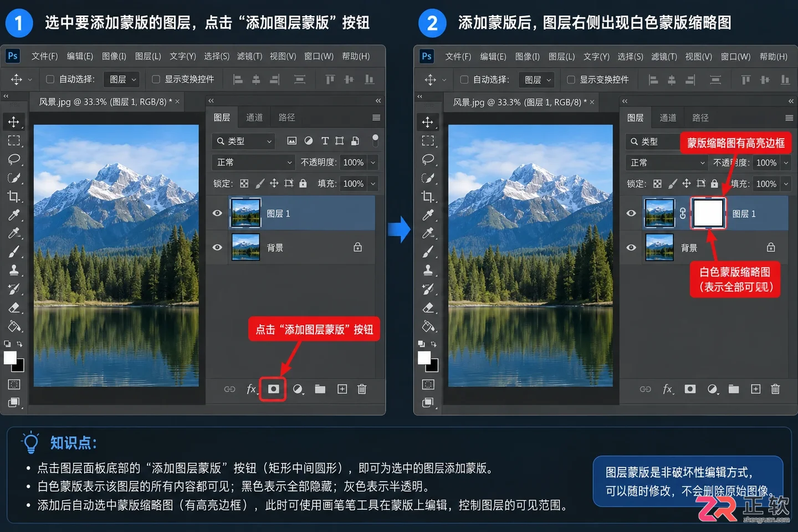Image resolution: width=798 pixels, height=532 pixels.
Task: Create a new group folder in left window
Action: (x=320, y=389)
